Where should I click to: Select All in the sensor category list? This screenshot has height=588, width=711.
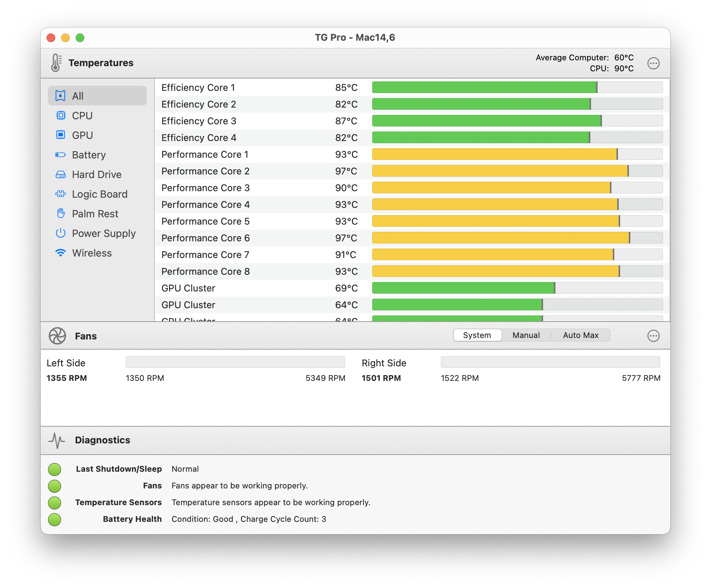click(x=77, y=95)
